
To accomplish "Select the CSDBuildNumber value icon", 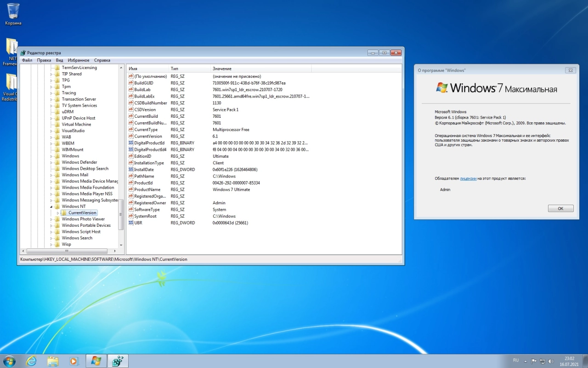I will click(130, 103).
